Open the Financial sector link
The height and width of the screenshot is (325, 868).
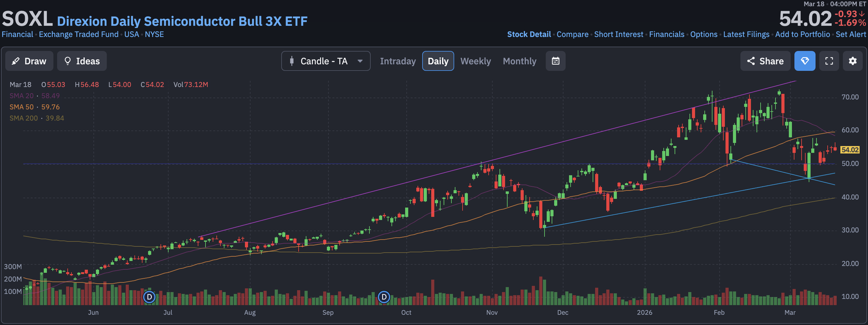click(17, 34)
